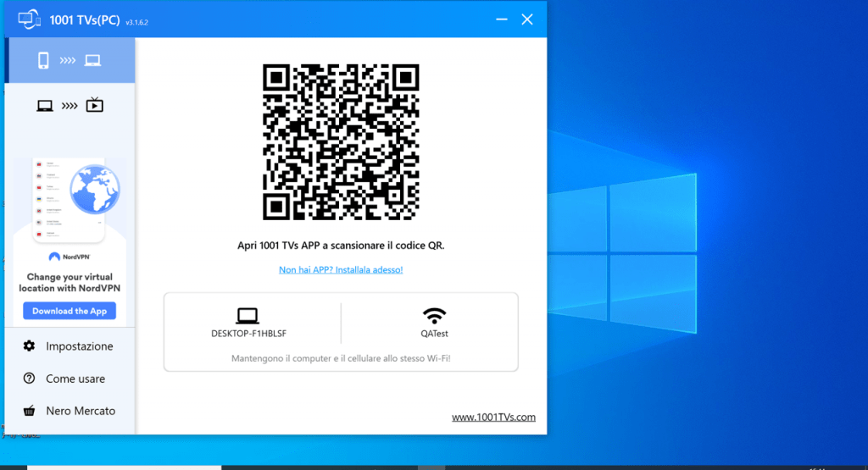Click the QATest network name
The width and height of the screenshot is (868, 470).
click(434, 334)
